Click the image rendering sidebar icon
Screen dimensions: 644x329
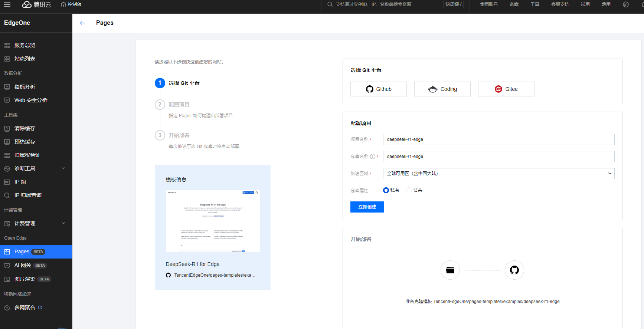(x=7, y=279)
